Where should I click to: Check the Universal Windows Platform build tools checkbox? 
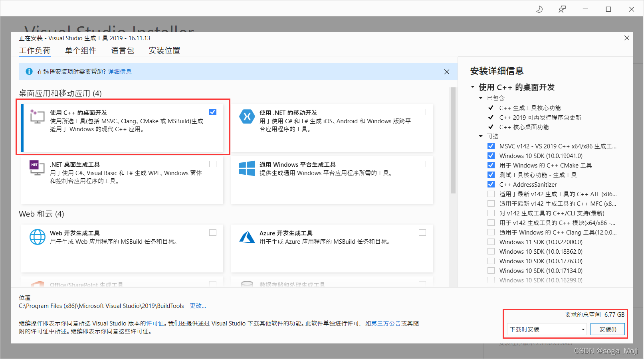click(422, 164)
